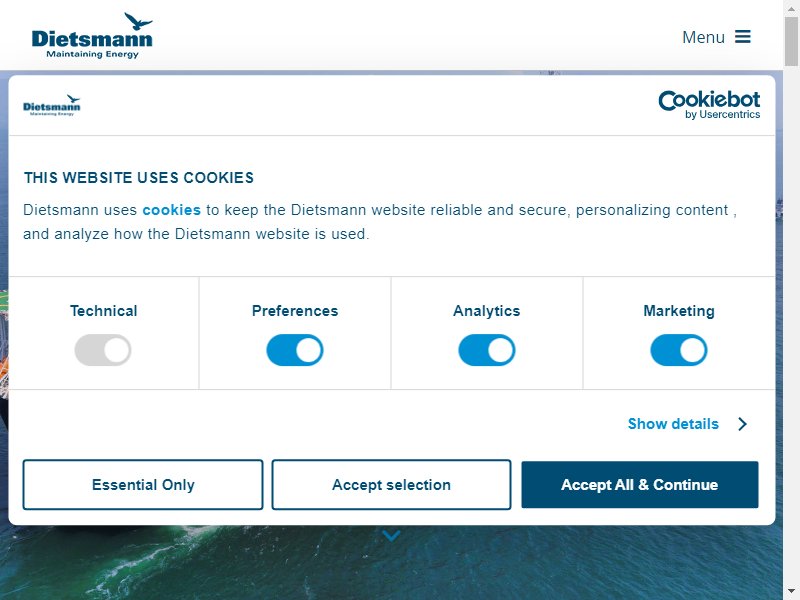Disable the Preferences cookies switch
Image resolution: width=800 pixels, height=600 pixels.
(x=295, y=350)
